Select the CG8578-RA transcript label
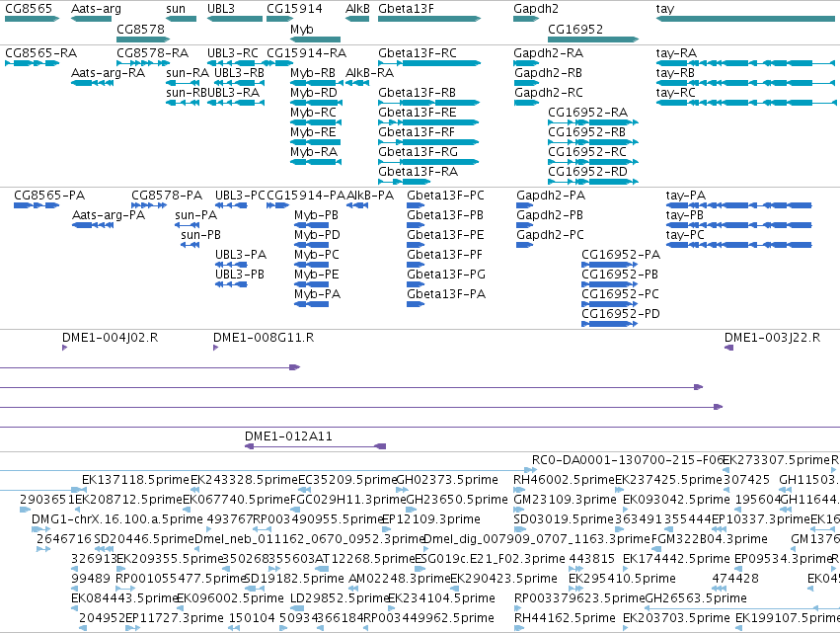The height and width of the screenshot is (633, 840). pos(153,53)
